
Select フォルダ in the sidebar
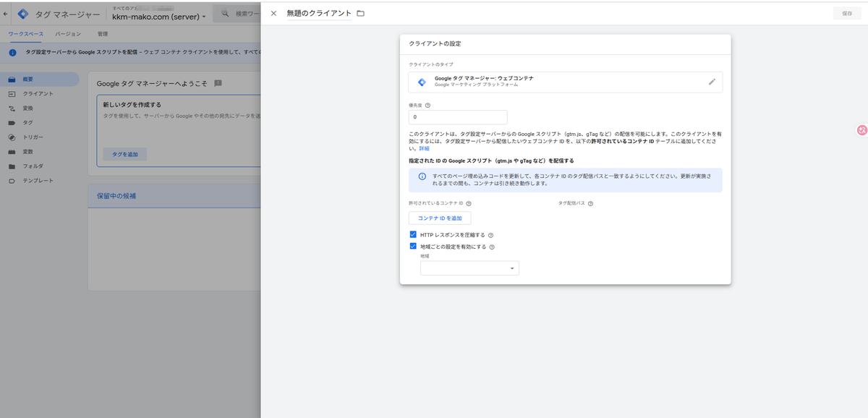[x=39, y=166]
